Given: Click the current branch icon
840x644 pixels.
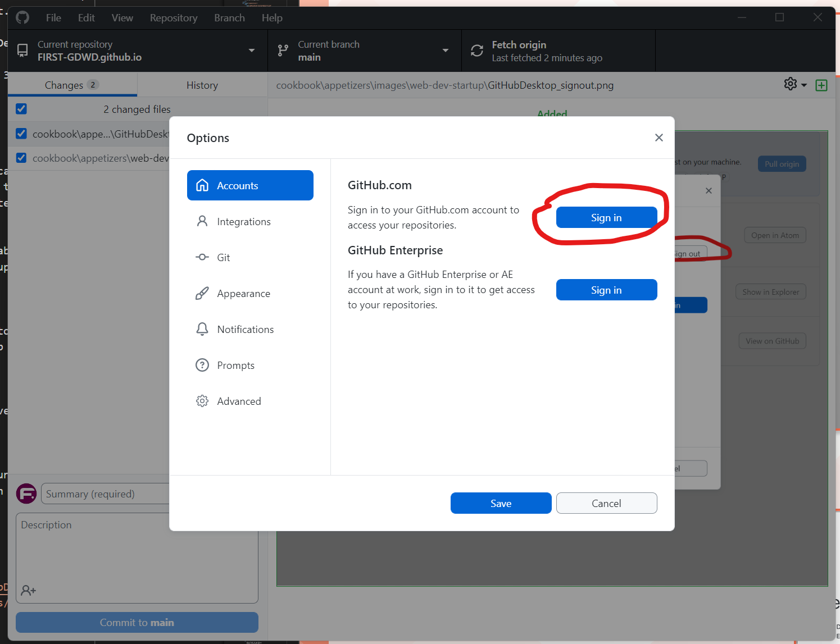Looking at the screenshot, I should [283, 51].
